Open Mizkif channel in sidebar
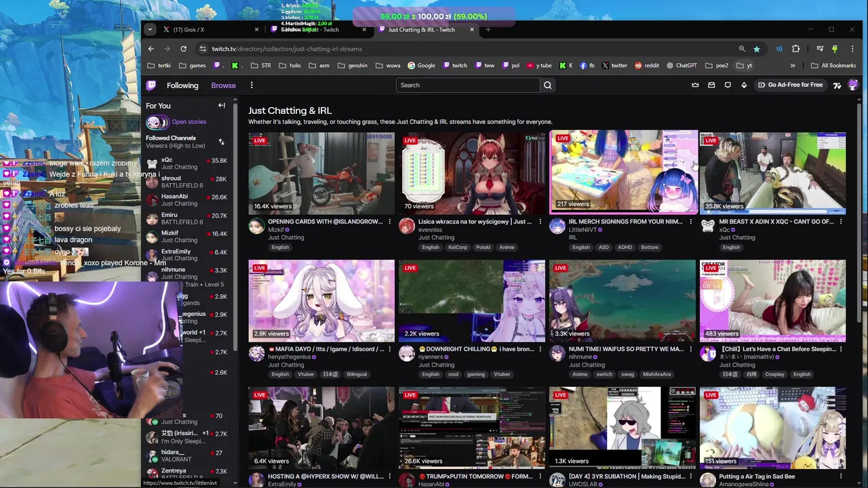The height and width of the screenshot is (488, 868). click(186, 237)
